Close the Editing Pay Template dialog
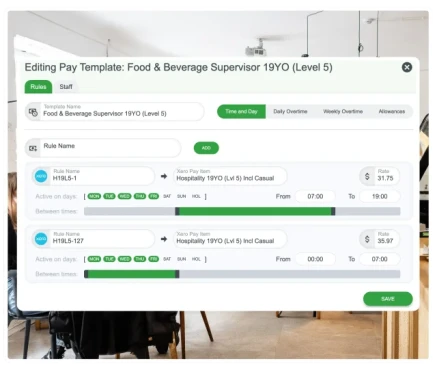Screen dimensions: 437x368 pos(407,67)
